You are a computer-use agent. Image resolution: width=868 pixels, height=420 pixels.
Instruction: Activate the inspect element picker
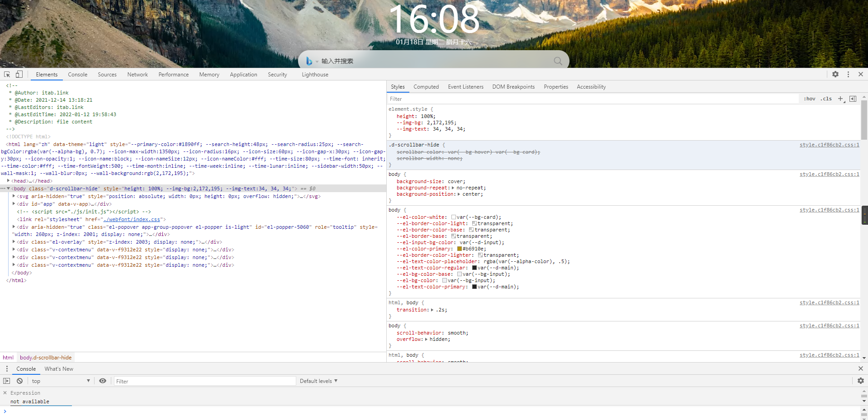pos(7,75)
